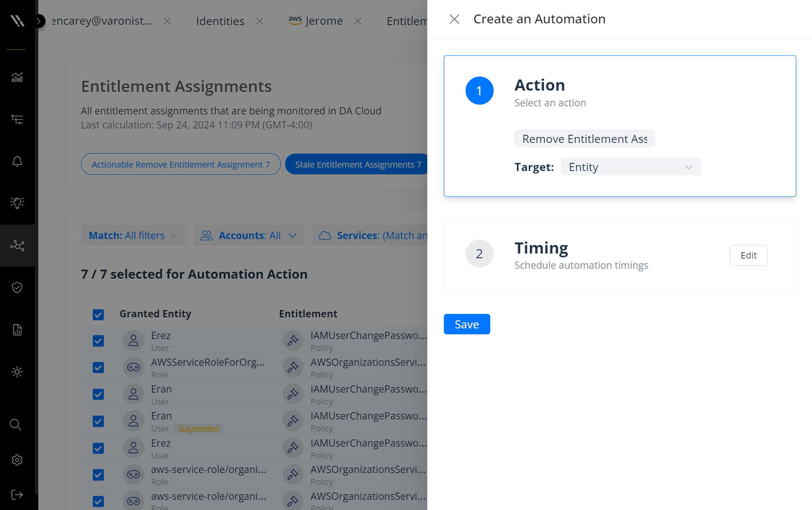Close the Jerome tab
Screen dimensions: 812x510
coord(358,21)
